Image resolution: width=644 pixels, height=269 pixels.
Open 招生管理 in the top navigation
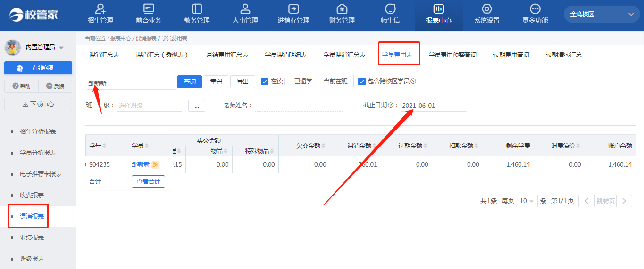pos(100,14)
